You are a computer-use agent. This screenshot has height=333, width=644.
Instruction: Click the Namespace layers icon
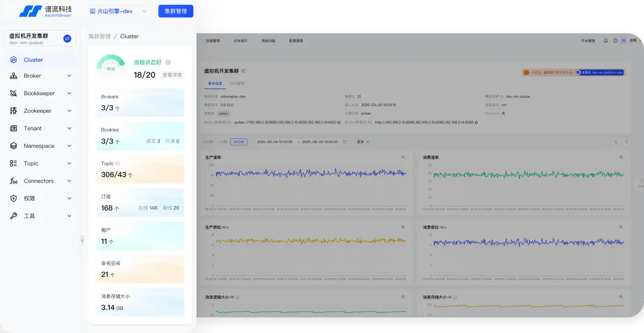click(14, 146)
